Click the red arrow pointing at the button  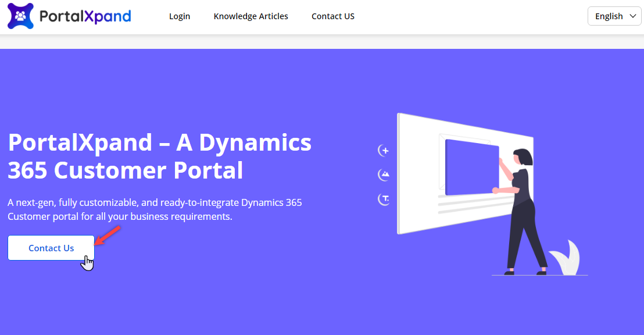[x=108, y=235]
